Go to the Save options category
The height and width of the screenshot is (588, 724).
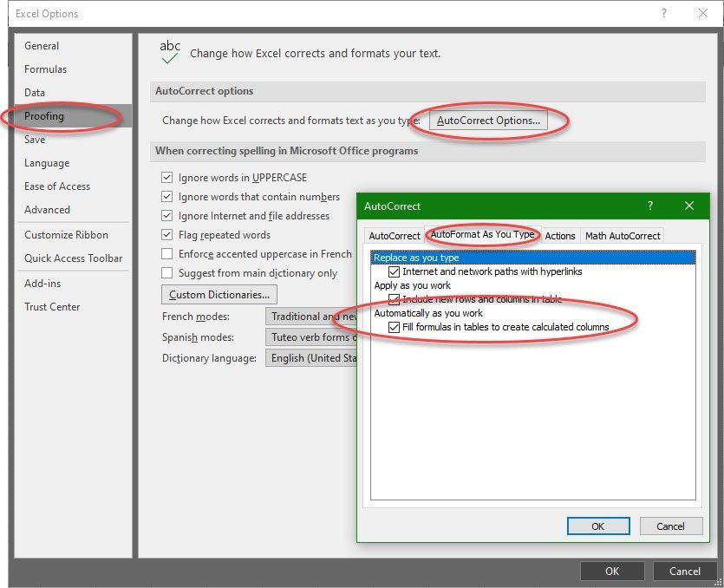coord(35,140)
